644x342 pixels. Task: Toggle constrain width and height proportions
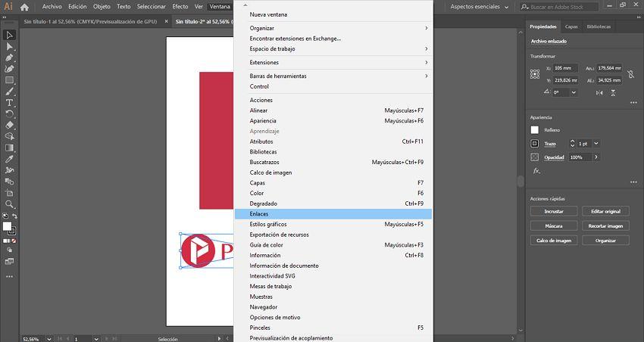point(630,74)
